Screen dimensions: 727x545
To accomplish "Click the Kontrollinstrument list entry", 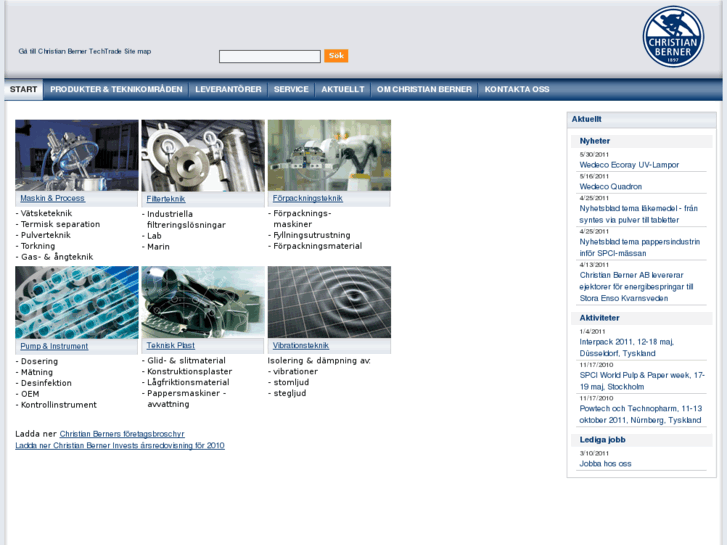I will [58, 405].
